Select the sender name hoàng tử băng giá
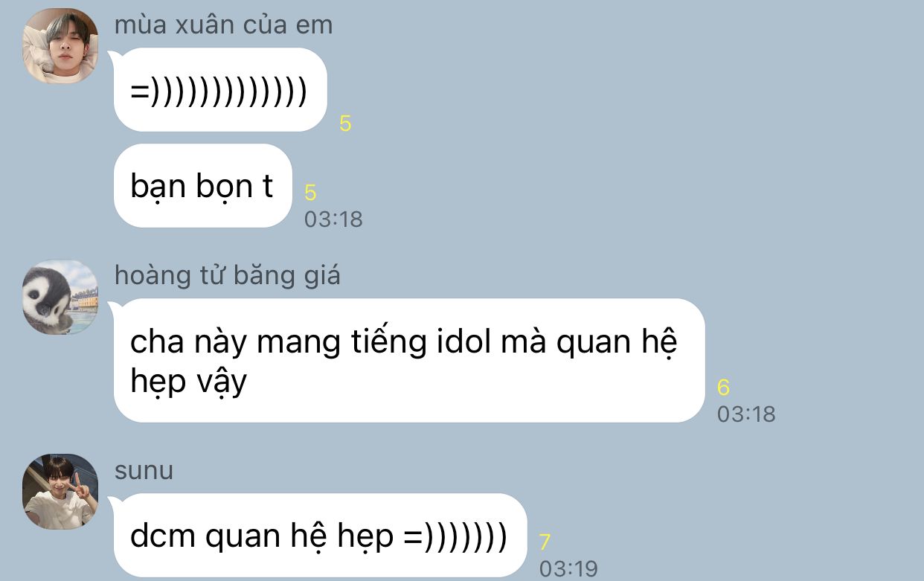 click(x=227, y=276)
